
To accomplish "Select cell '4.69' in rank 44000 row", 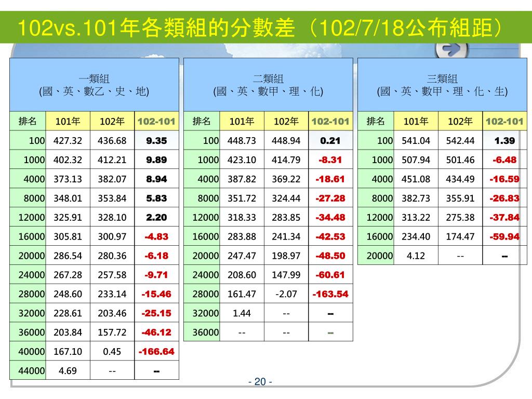I will tap(68, 370).
